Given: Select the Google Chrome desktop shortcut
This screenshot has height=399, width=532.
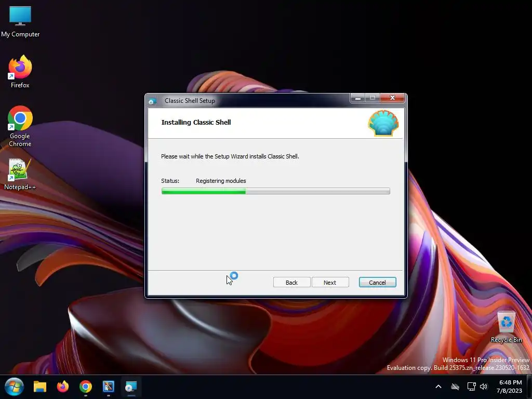Looking at the screenshot, I should 20,126.
